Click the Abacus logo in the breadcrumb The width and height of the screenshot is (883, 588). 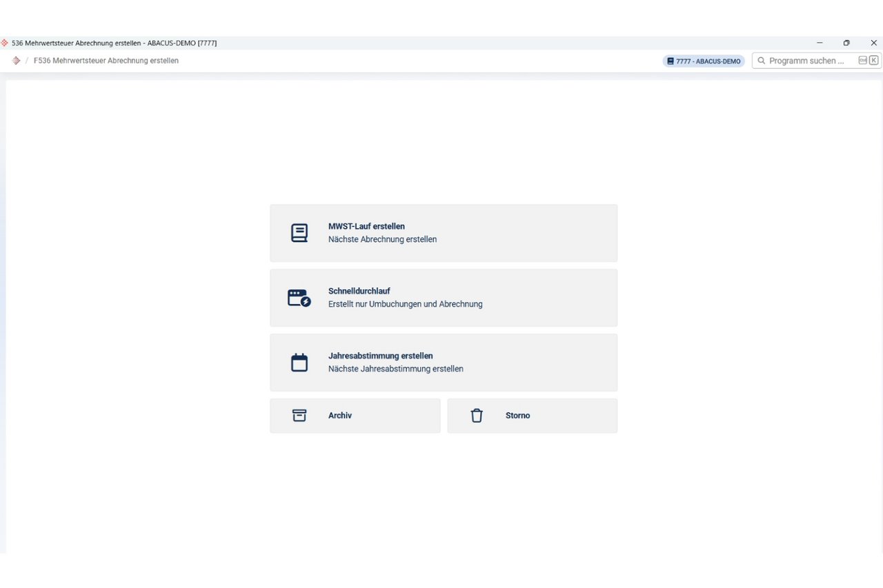[17, 61]
